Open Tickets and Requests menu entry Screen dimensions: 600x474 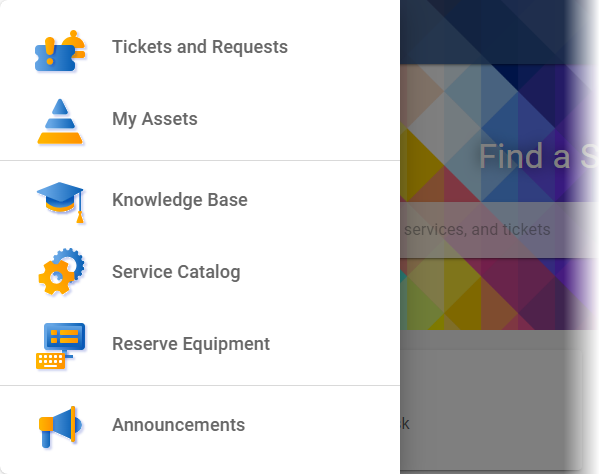[200, 47]
